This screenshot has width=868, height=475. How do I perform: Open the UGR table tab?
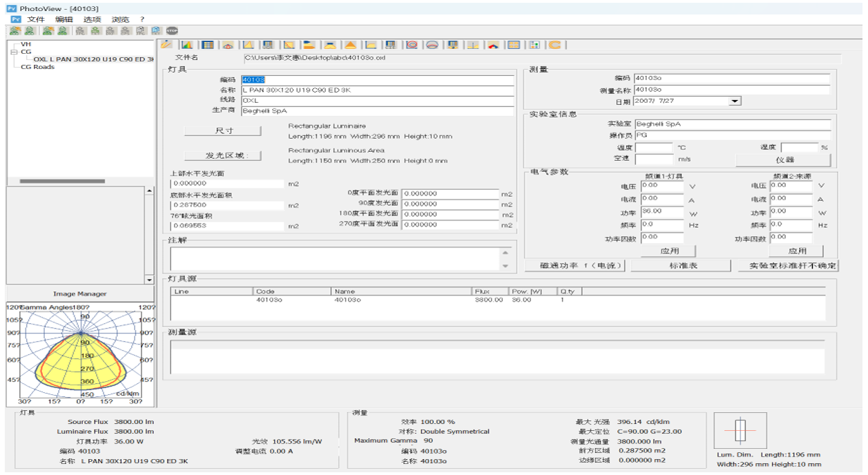[x=267, y=45]
